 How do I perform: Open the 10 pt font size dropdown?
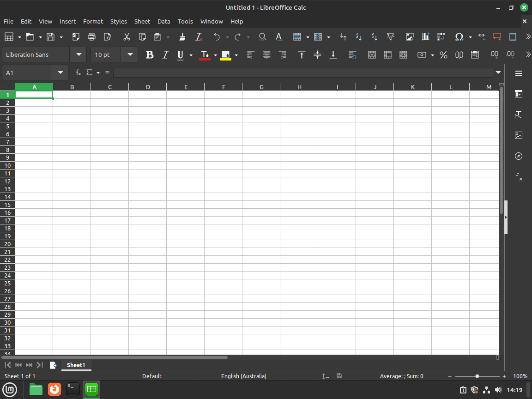[x=130, y=54]
